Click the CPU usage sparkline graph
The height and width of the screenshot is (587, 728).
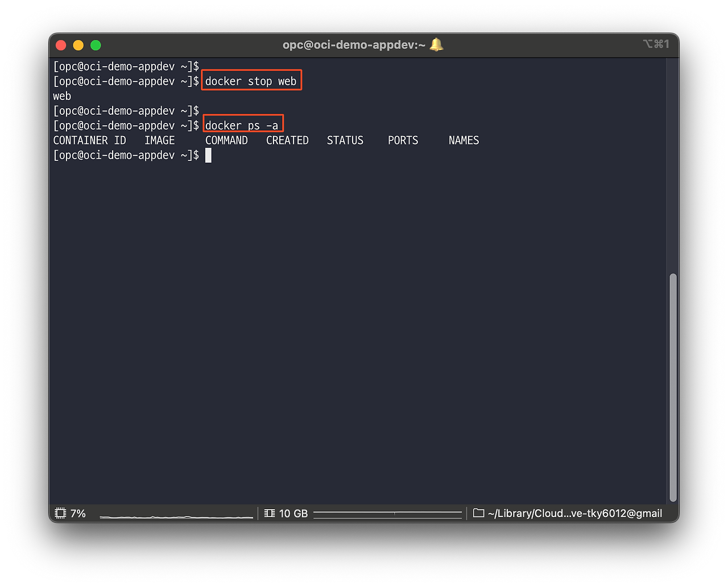(176, 515)
